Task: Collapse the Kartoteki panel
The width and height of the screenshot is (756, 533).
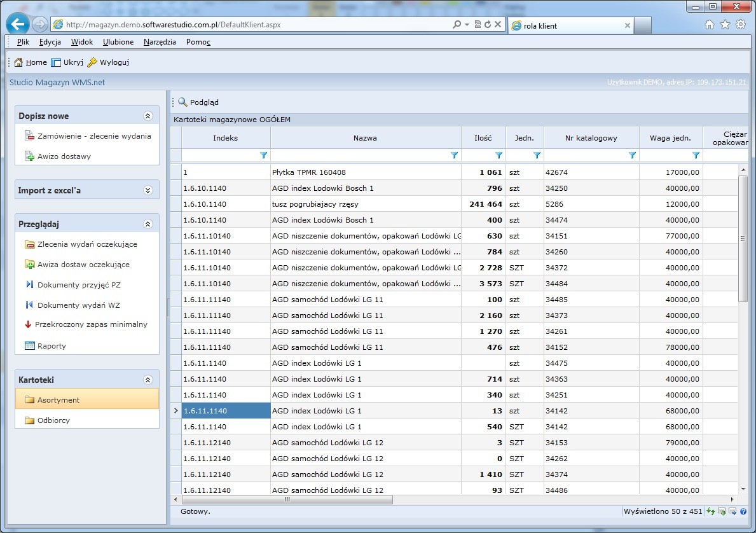Action: 148,380
